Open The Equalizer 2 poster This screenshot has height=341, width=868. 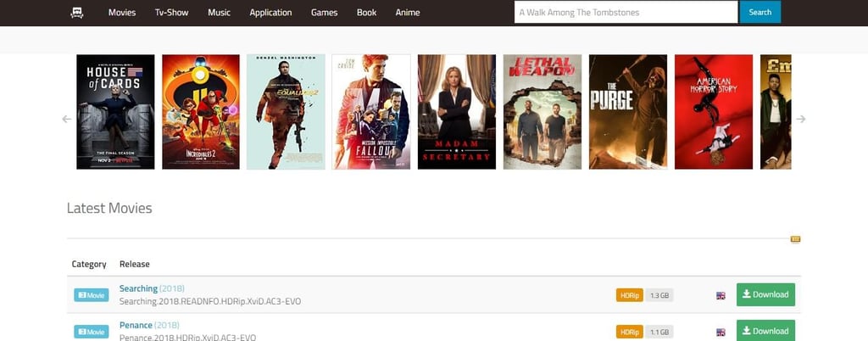pos(286,112)
